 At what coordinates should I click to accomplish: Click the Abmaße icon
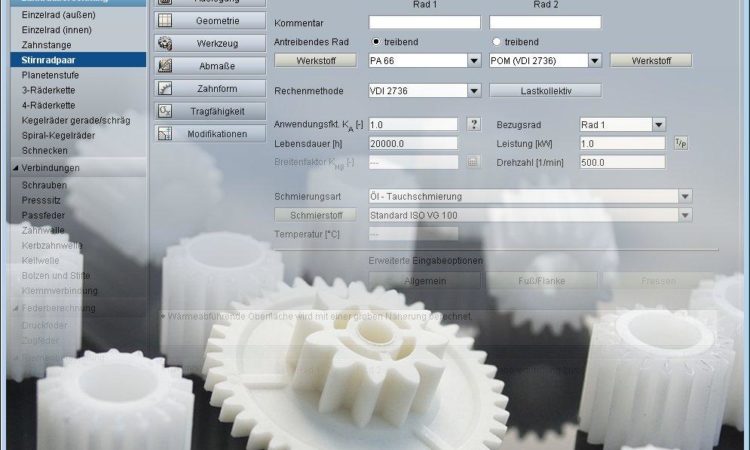pyautogui.click(x=165, y=66)
